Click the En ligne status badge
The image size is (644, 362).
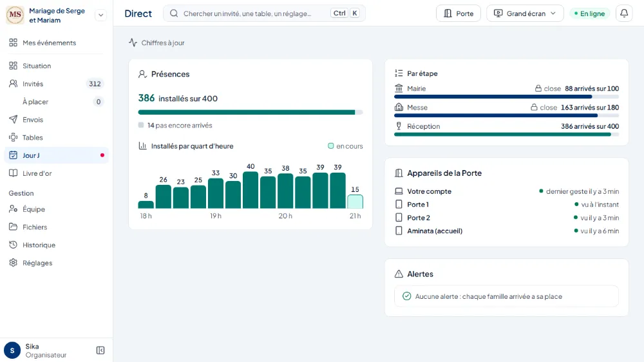coord(589,14)
